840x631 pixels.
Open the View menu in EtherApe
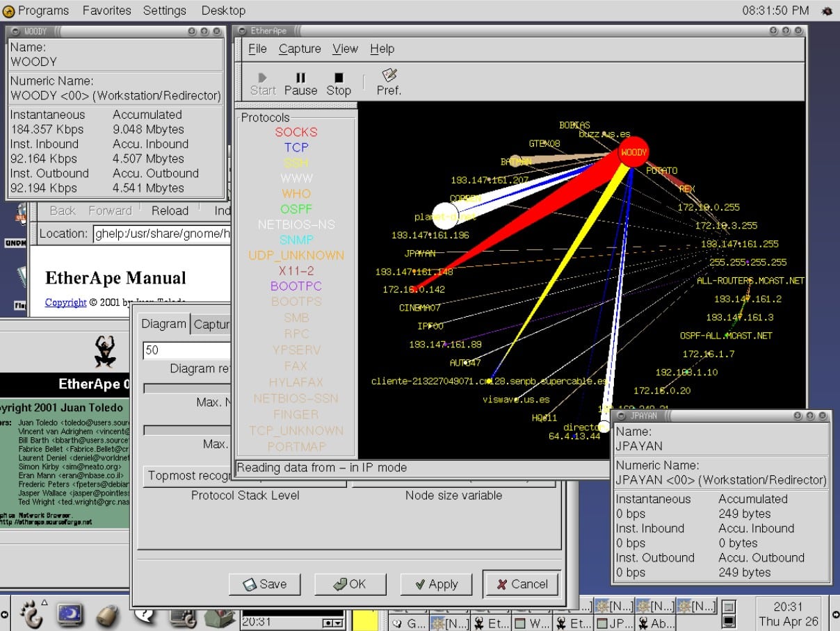345,49
